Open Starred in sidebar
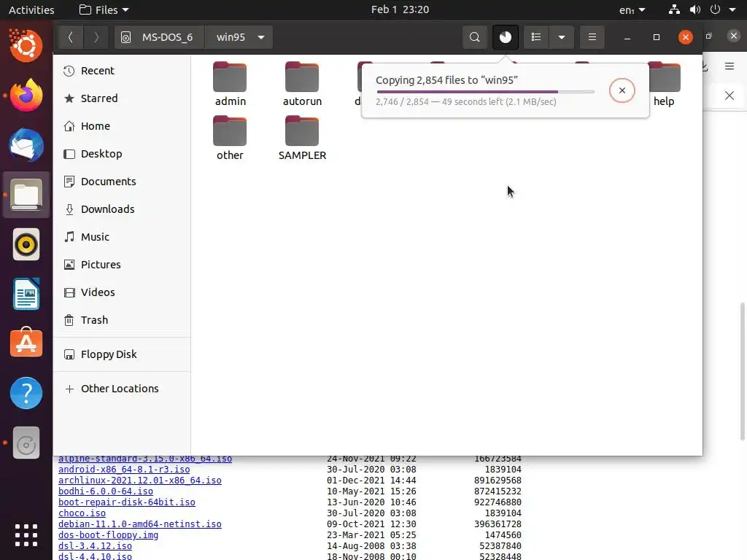 click(122, 98)
